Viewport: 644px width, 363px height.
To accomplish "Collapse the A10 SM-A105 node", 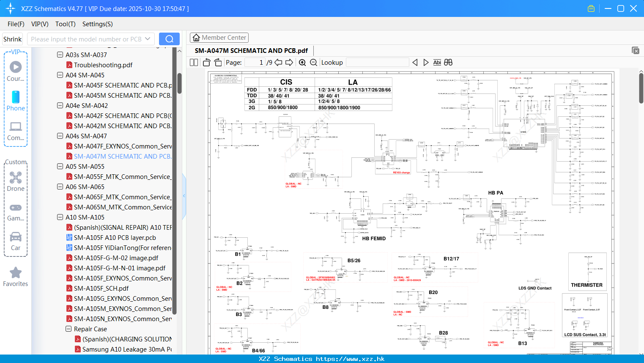I will (60, 217).
